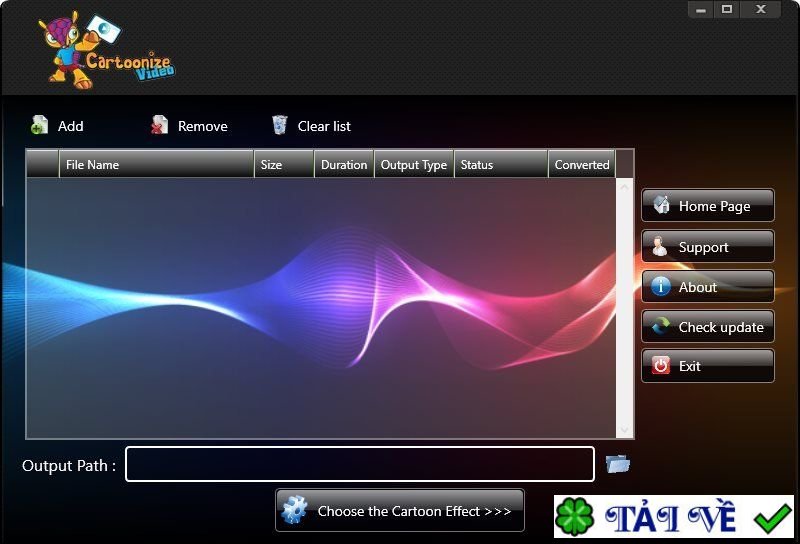Screen dimensions: 800x544
Task: Open output folder browse icon
Action: [x=617, y=464]
